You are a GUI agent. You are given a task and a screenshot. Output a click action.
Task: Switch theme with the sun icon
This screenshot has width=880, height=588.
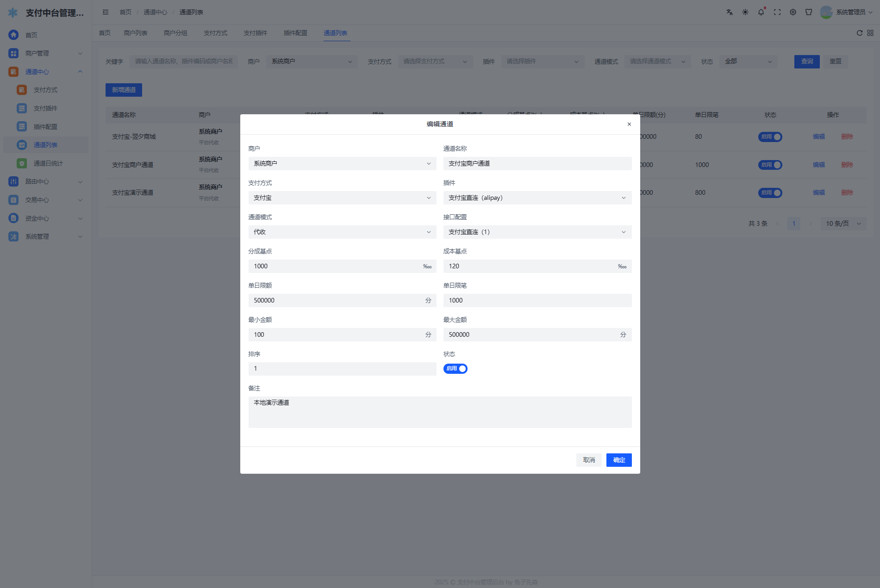tap(745, 12)
